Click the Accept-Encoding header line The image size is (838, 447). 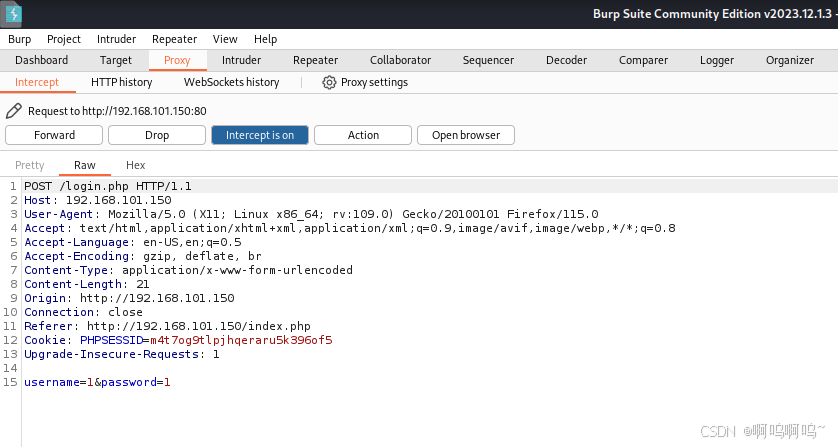point(143,256)
